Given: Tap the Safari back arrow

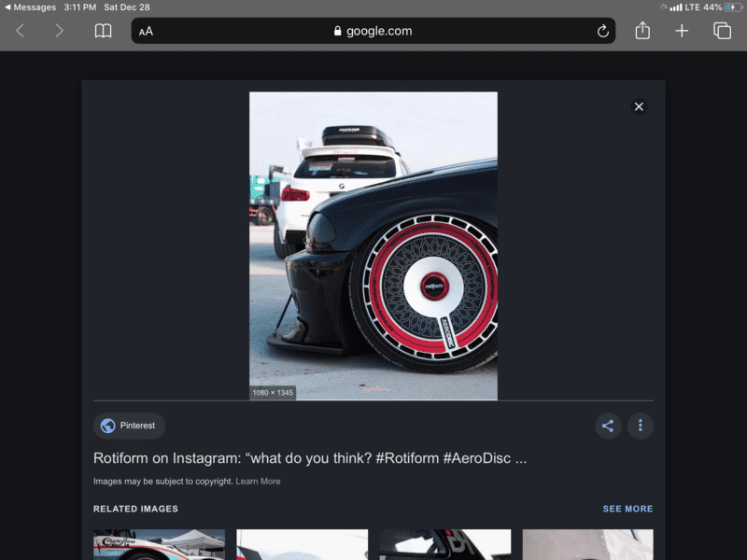Looking at the screenshot, I should pos(21,31).
